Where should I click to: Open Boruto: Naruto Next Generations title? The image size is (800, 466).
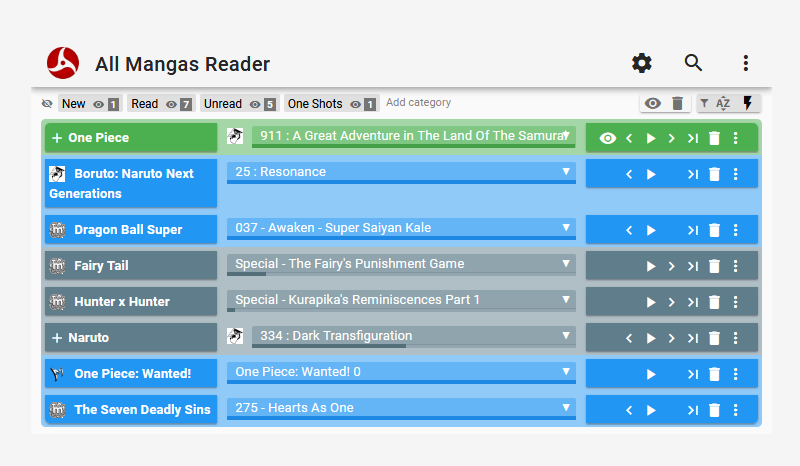pyautogui.click(x=121, y=183)
